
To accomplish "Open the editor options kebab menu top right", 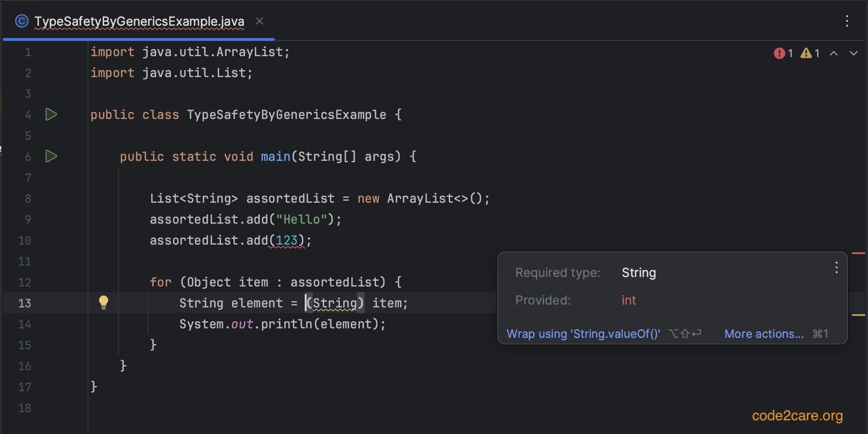I will [847, 21].
